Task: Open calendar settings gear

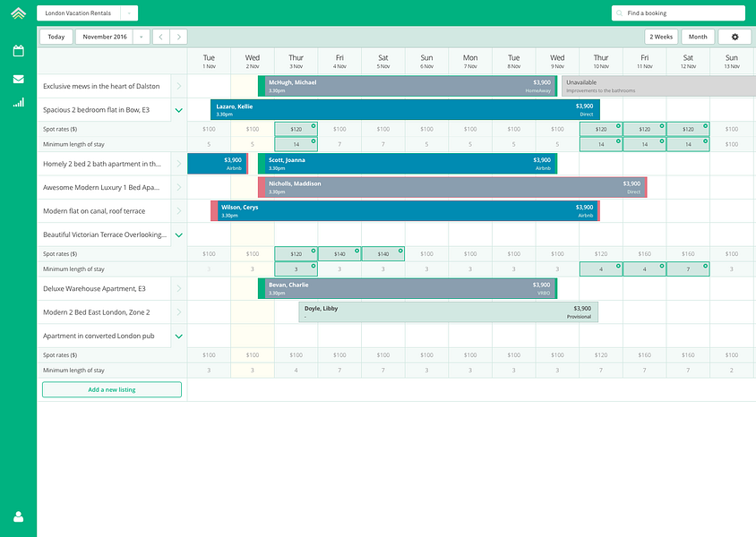Action: point(735,37)
